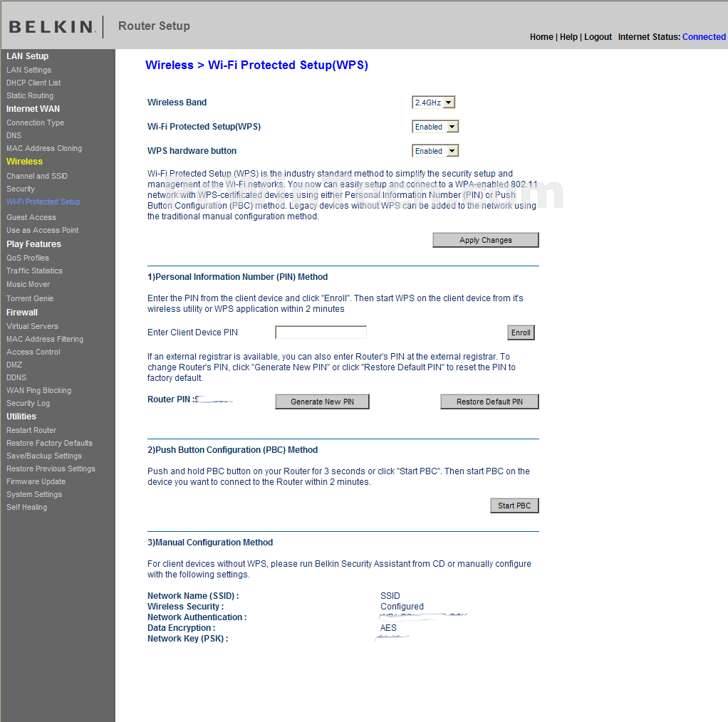Open Music Mover page
Image resolution: width=728 pixels, height=722 pixels.
(28, 284)
